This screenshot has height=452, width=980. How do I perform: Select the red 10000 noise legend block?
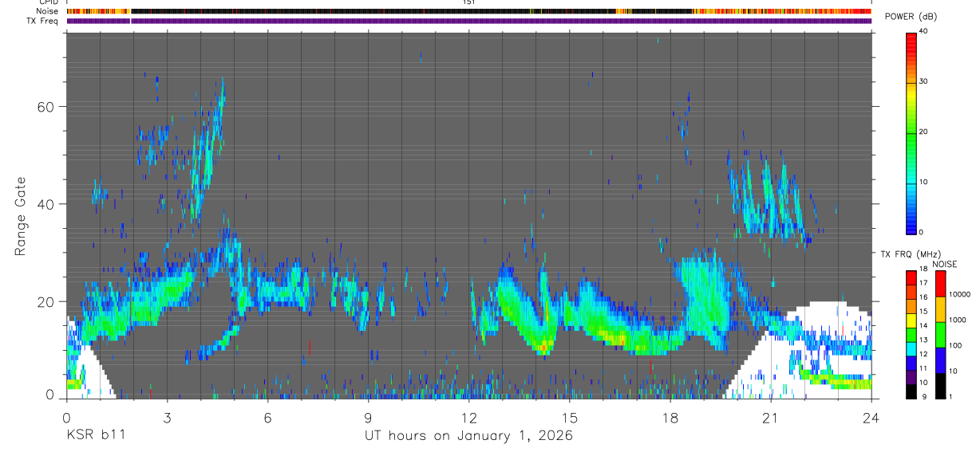[x=941, y=284]
